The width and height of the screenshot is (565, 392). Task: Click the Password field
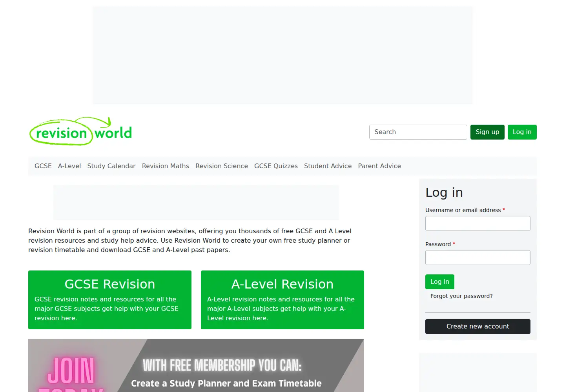[x=478, y=258]
